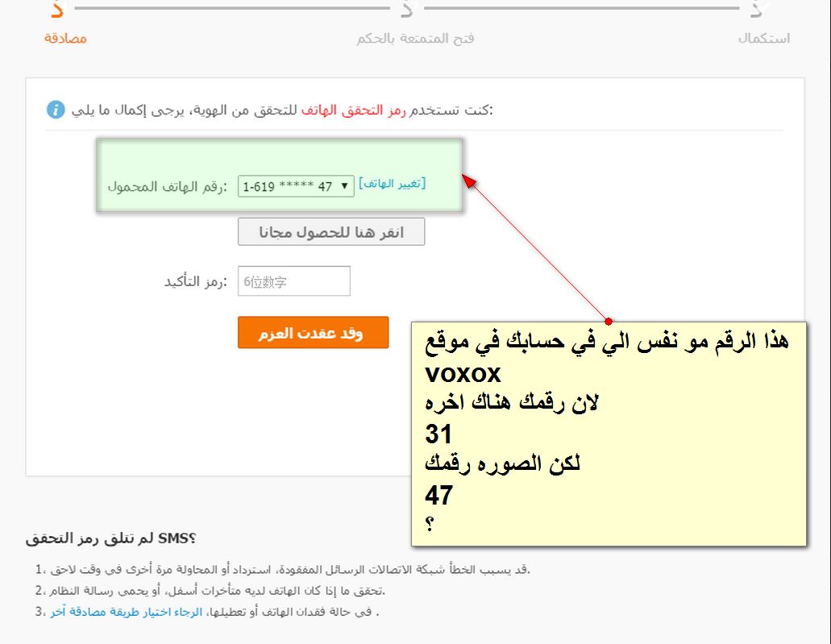This screenshot has height=644, width=831.
Task: Click the progress line between first two steps
Action: click(232, 9)
